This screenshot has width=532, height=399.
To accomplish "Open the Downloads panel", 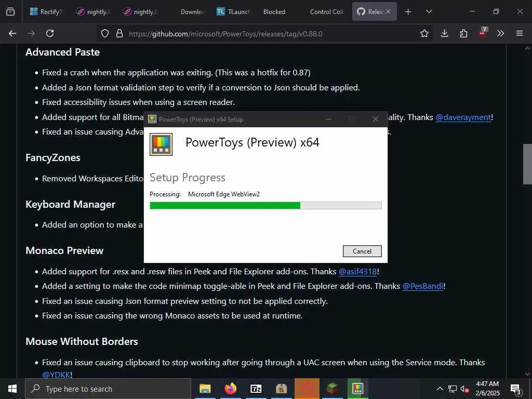I will click(445, 33).
